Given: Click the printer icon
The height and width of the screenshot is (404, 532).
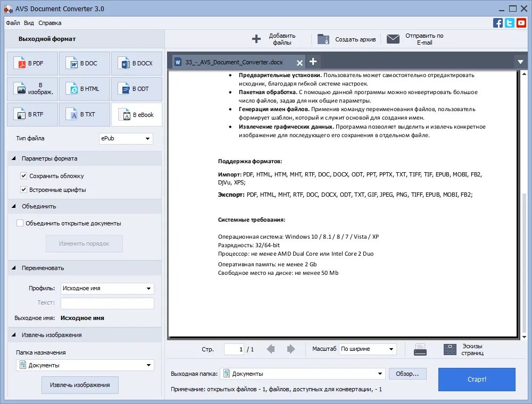Looking at the screenshot, I should 420,349.
